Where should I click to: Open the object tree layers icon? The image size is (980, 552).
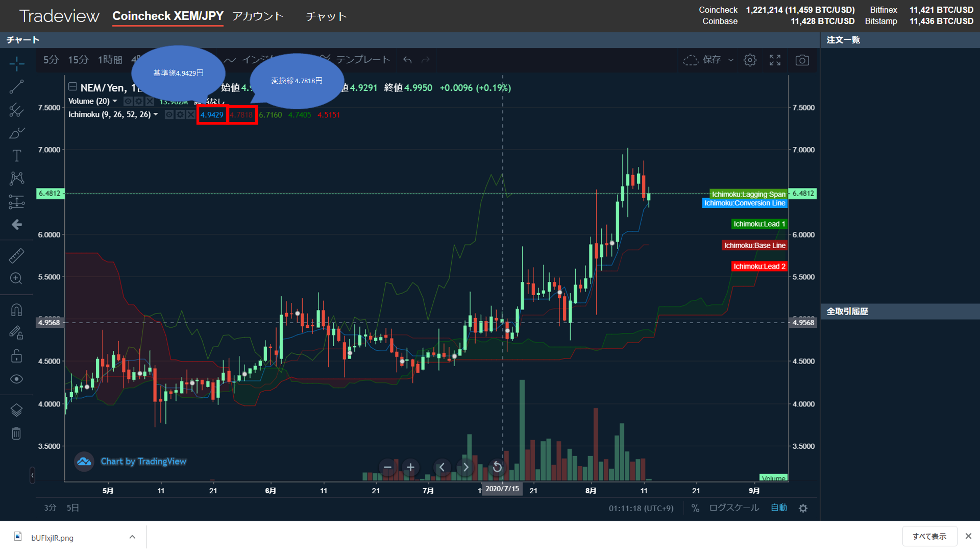click(x=17, y=410)
